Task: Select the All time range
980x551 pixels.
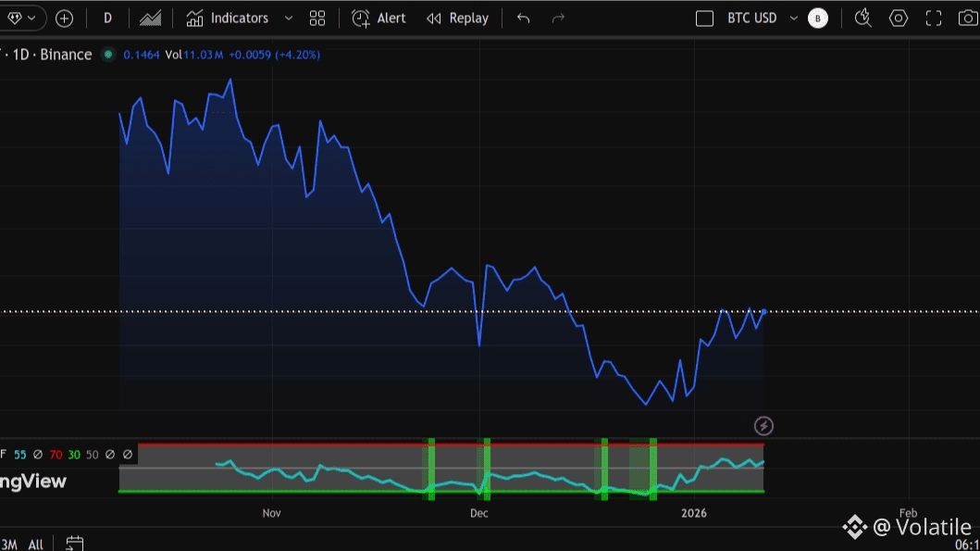Action: point(35,545)
